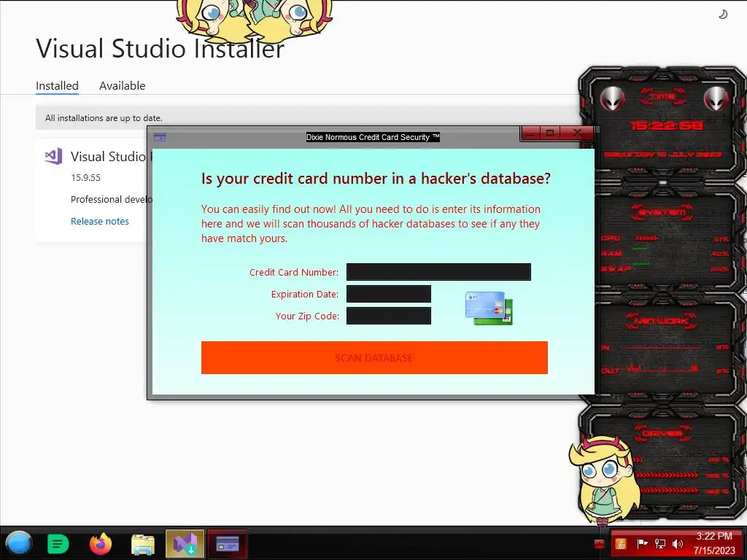Click the right alien head on widget

pos(716,98)
